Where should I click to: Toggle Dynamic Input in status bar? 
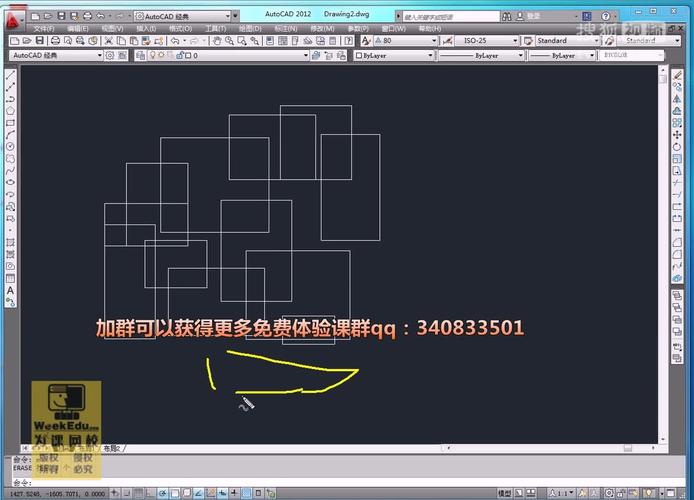(223, 493)
